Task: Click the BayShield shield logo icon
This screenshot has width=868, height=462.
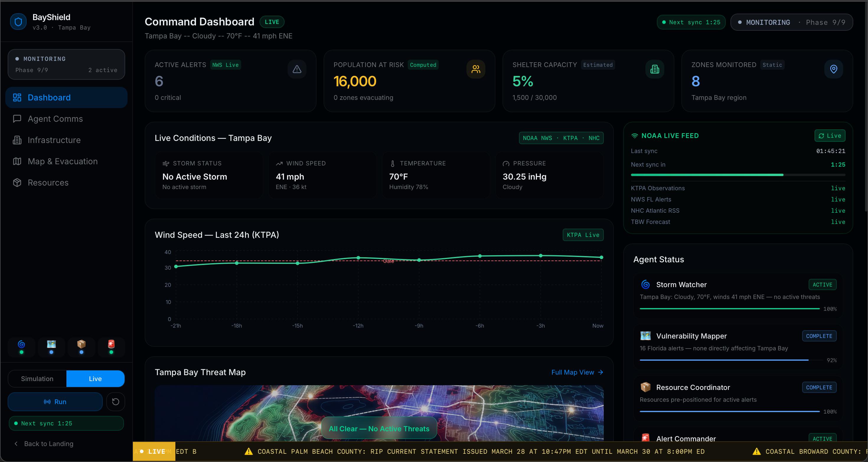Action: [18, 22]
